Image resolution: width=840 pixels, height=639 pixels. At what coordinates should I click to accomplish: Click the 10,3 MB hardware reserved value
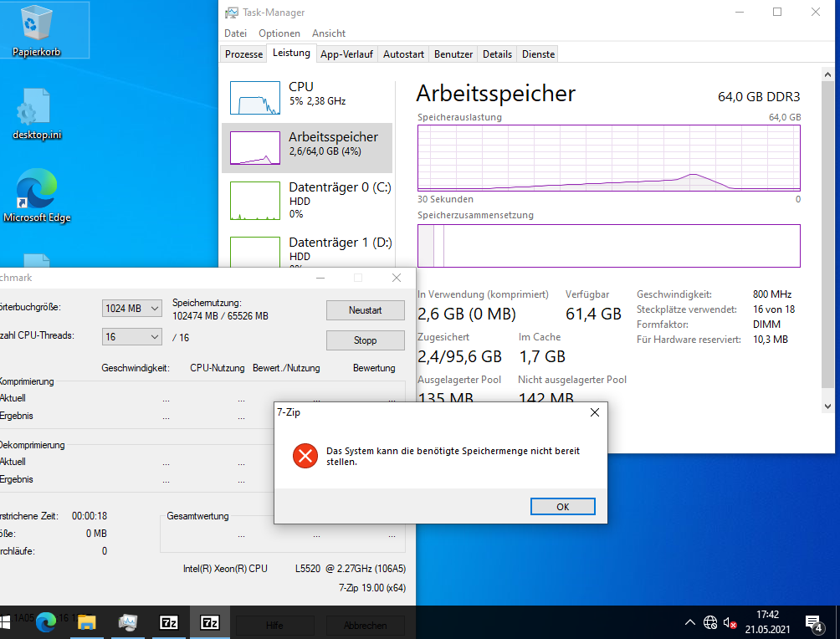(x=771, y=339)
